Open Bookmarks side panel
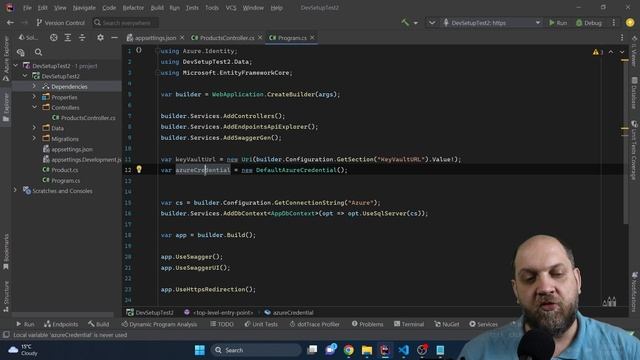This screenshot has width=640, height=360. tap(6, 252)
